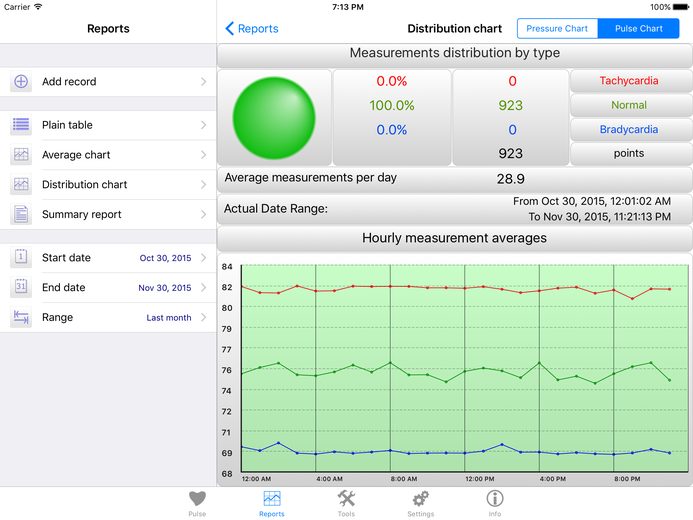Tap the 8:00 AM axis label
This screenshot has height=520, width=693.
404,479
